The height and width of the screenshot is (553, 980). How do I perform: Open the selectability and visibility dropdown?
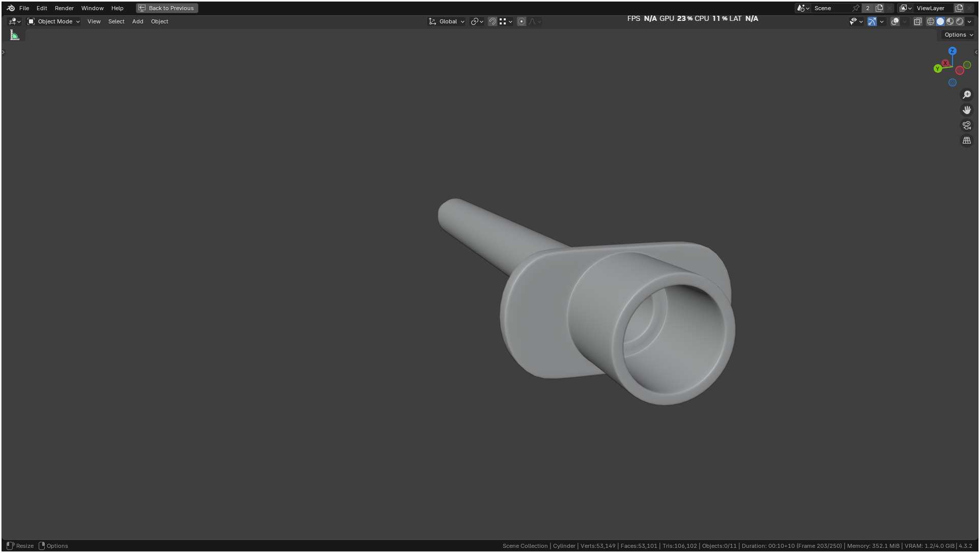click(x=856, y=21)
